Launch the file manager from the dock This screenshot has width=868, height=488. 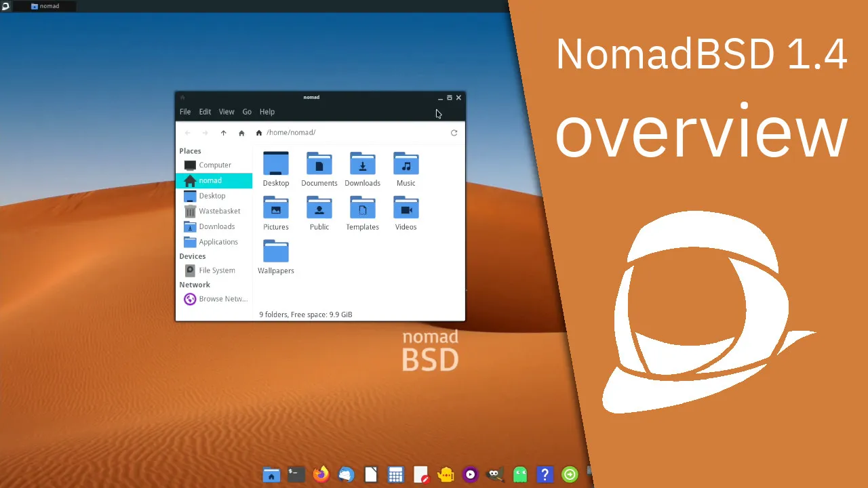point(271,475)
